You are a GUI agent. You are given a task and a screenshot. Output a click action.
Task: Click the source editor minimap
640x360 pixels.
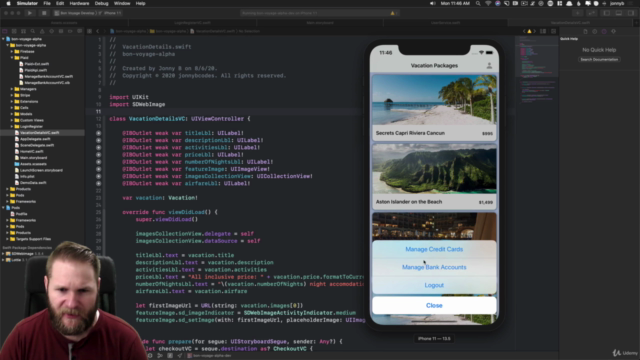point(536,71)
